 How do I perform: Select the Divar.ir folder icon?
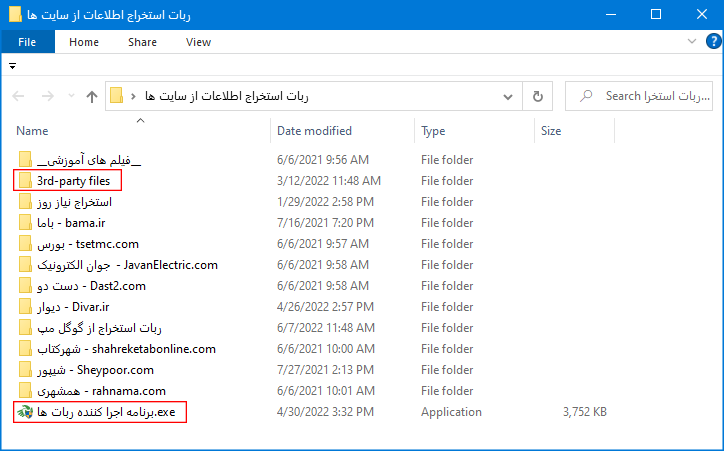[25, 307]
